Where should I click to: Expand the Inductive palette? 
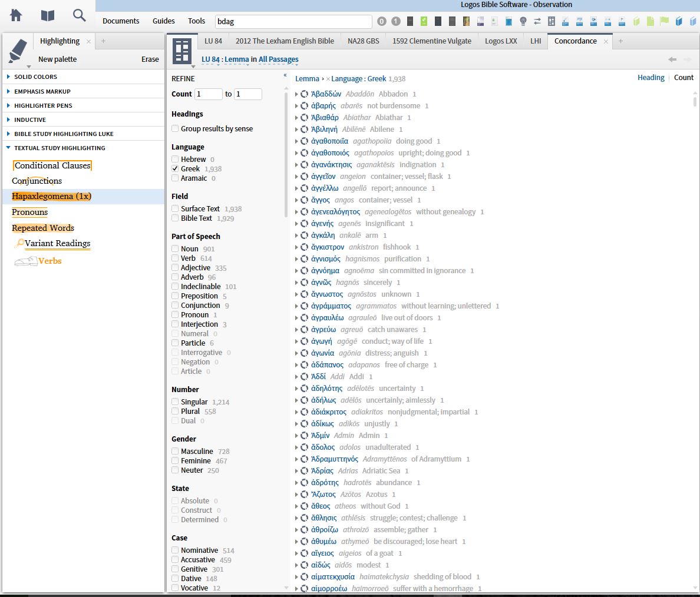8,120
